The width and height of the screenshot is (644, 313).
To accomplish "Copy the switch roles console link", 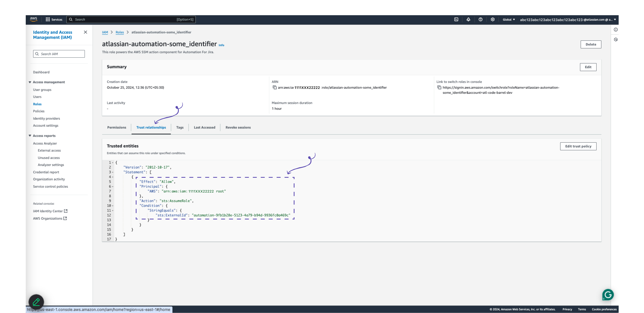I will point(439,88).
